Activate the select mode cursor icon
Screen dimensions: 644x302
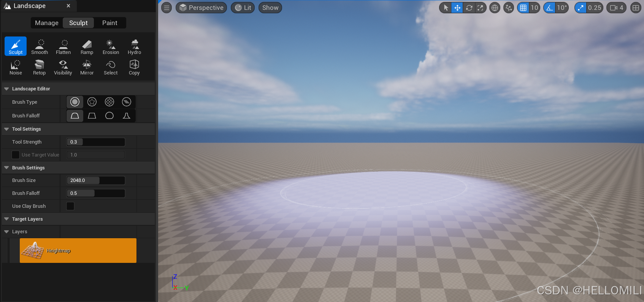pos(446,8)
